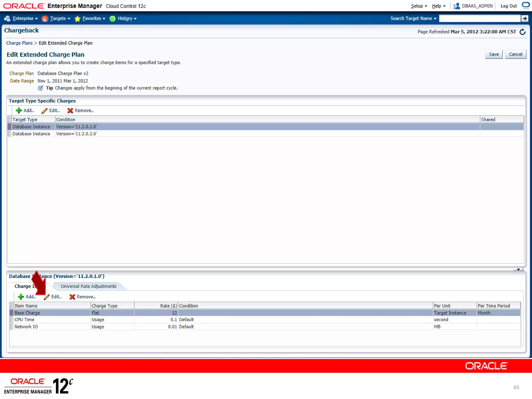Click the search go arrow icon
Image resolution: width=532 pixels, height=399 pixels.
[x=525, y=18]
